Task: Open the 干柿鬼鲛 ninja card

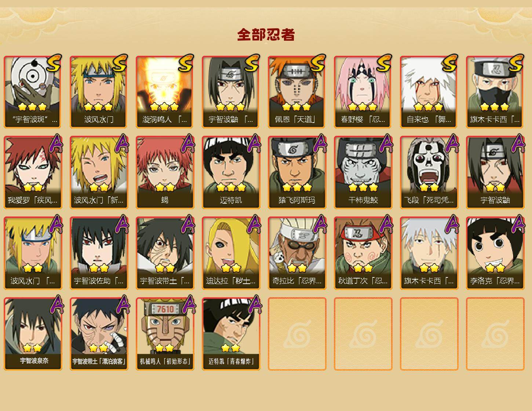Action: point(363,172)
